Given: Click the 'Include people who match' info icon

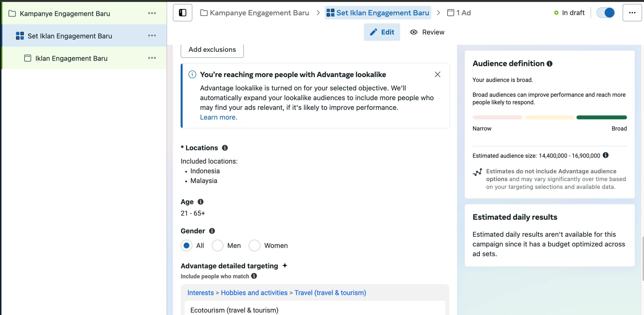Looking at the screenshot, I should [254, 276].
